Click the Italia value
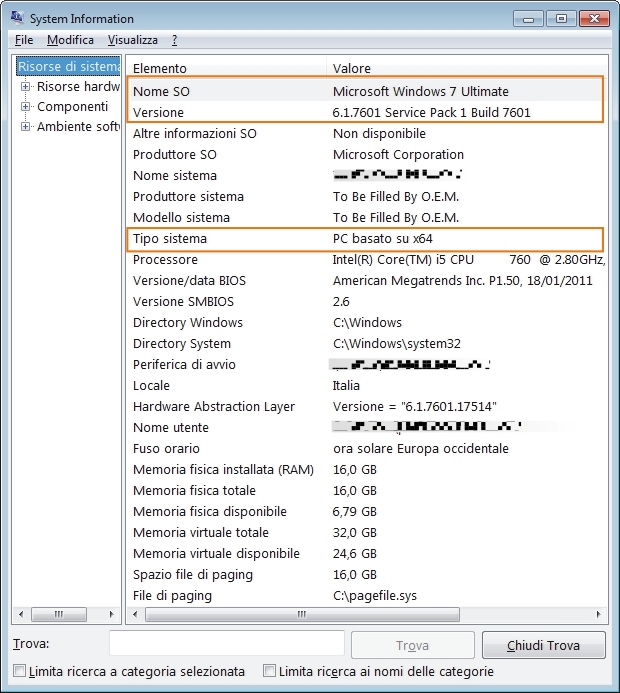Screen dimensions: 620x693 (346, 385)
